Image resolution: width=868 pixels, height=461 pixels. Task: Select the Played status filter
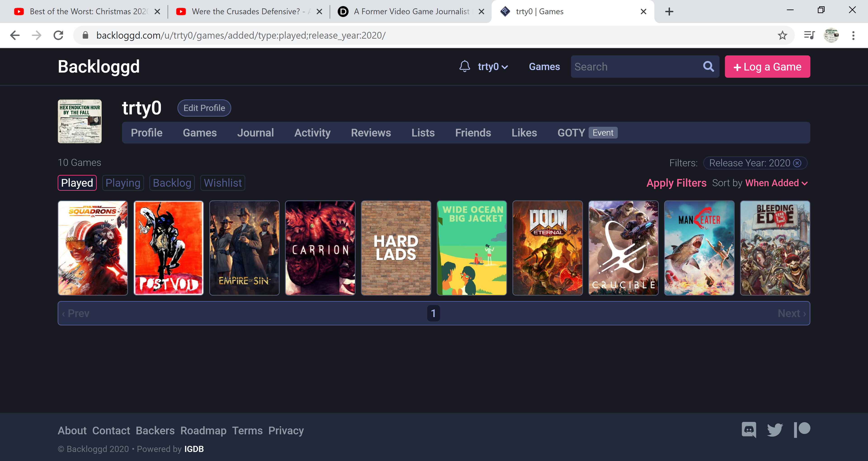point(77,183)
